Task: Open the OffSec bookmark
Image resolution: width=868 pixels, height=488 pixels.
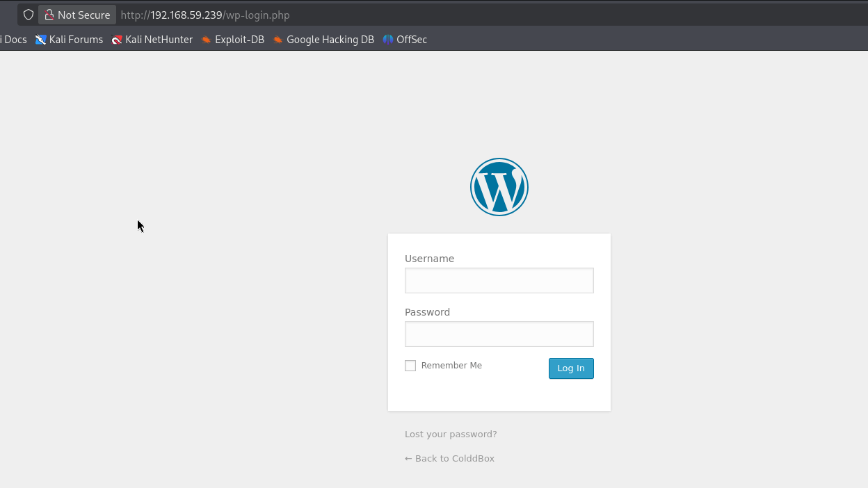Action: click(405, 40)
